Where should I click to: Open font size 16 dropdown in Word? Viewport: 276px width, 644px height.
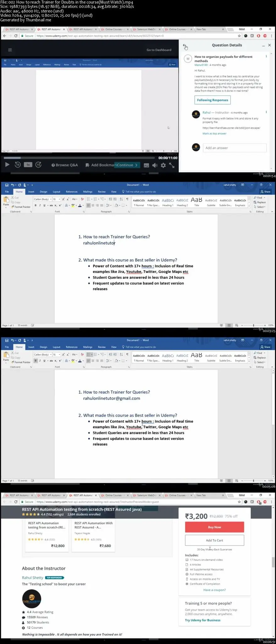pos(59,354)
